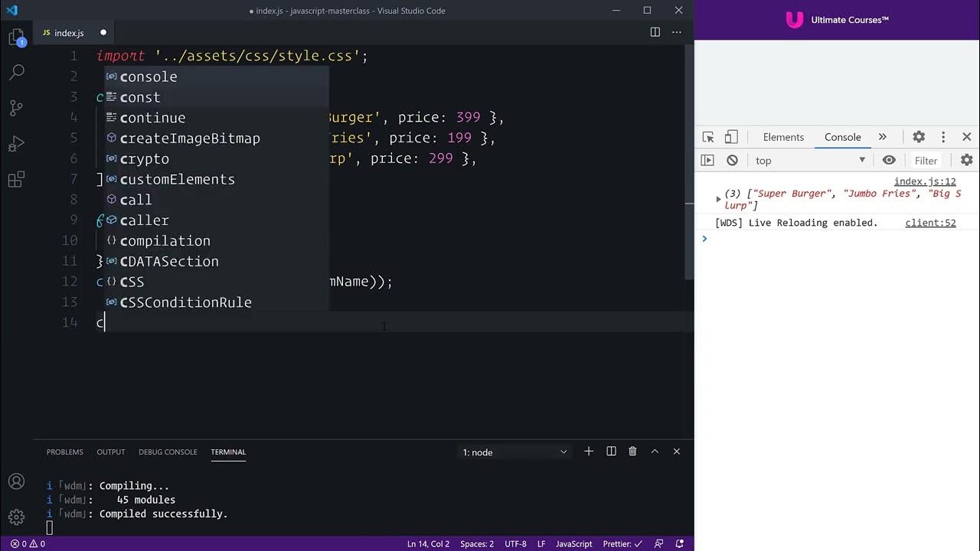
Task: Open the Explorer view in the activity bar
Action: [x=16, y=37]
